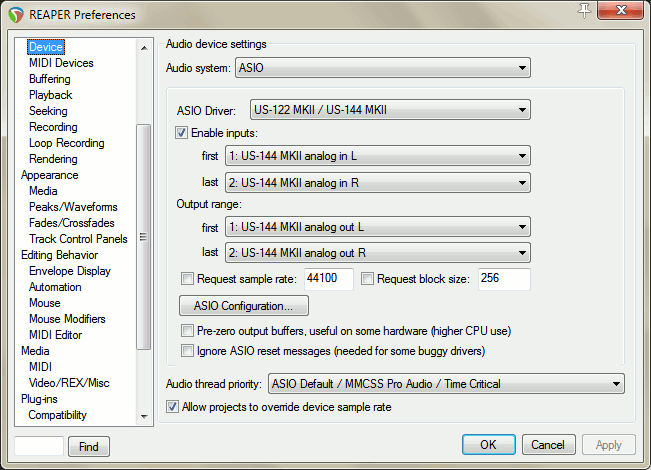Select MIDI Editor in the preferences tree

56,335
